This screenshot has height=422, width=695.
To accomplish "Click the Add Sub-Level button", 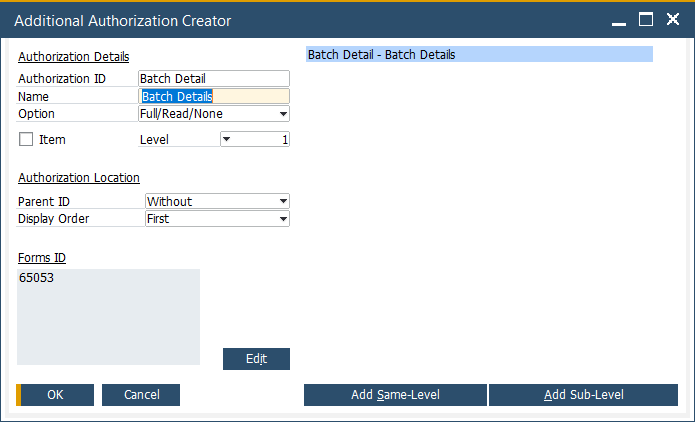I will click(x=583, y=395).
